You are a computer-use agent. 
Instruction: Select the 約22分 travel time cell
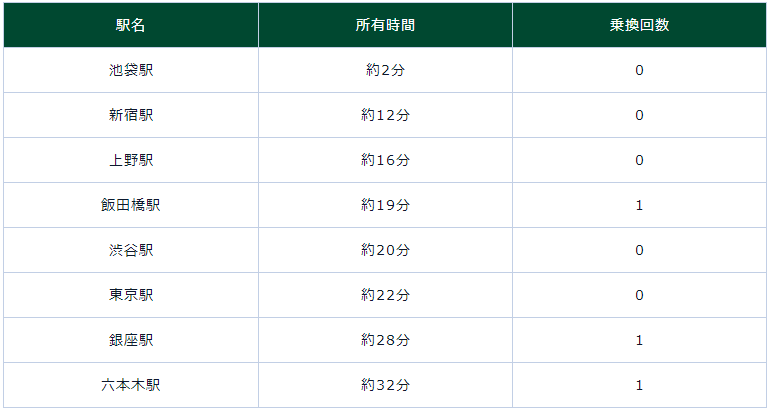click(385, 295)
